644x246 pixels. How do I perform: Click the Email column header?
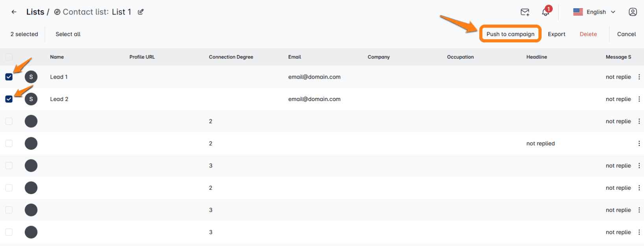294,57
